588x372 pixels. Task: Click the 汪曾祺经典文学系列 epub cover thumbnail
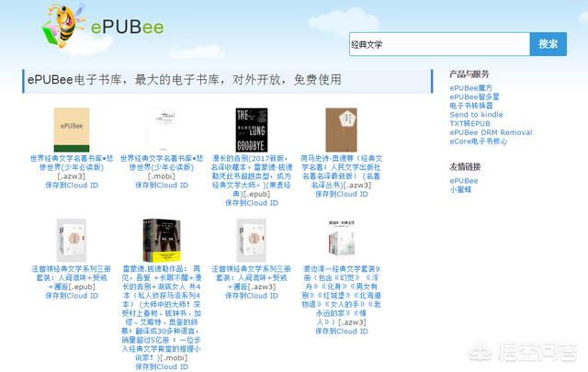[x=72, y=240]
